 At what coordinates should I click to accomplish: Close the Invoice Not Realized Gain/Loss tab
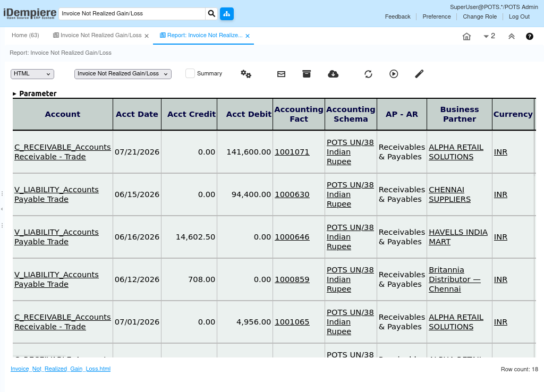(147, 36)
